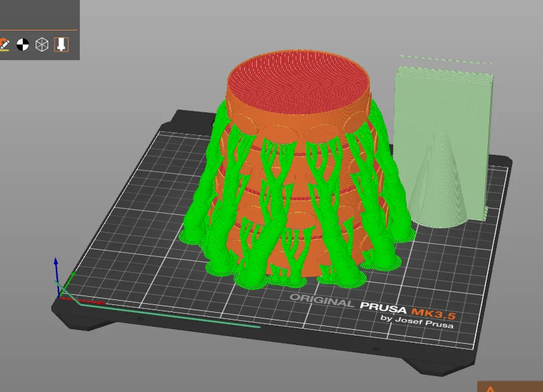
Task: Click the red top surface of the model
Action: point(299,82)
